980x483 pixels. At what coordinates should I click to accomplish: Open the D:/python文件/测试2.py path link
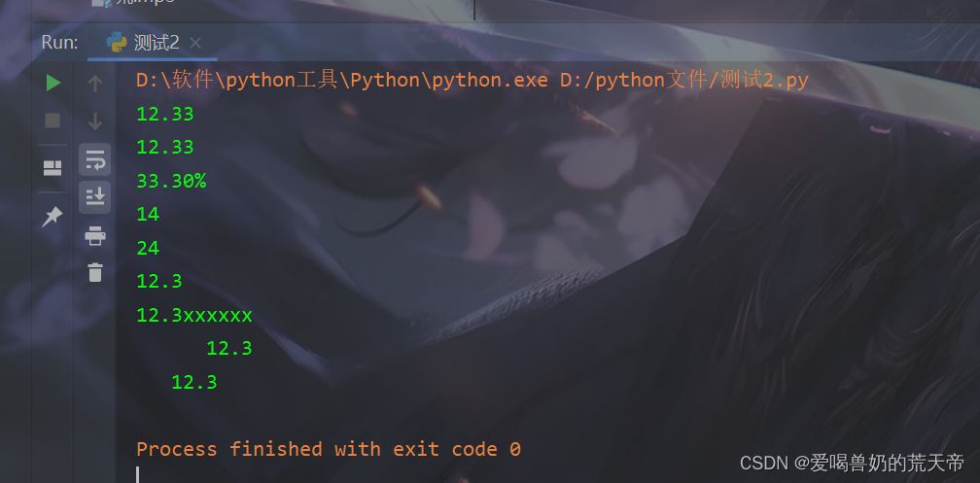coord(684,80)
